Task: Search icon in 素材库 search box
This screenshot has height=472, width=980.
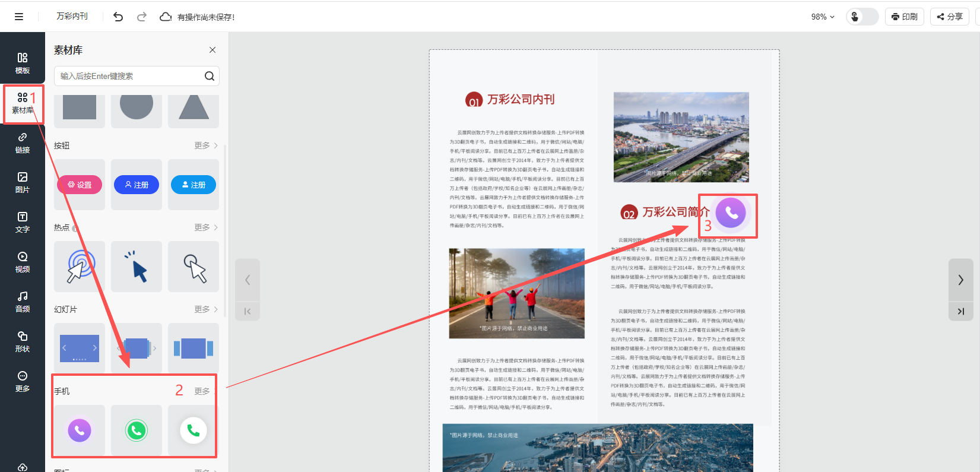Action: click(210, 76)
